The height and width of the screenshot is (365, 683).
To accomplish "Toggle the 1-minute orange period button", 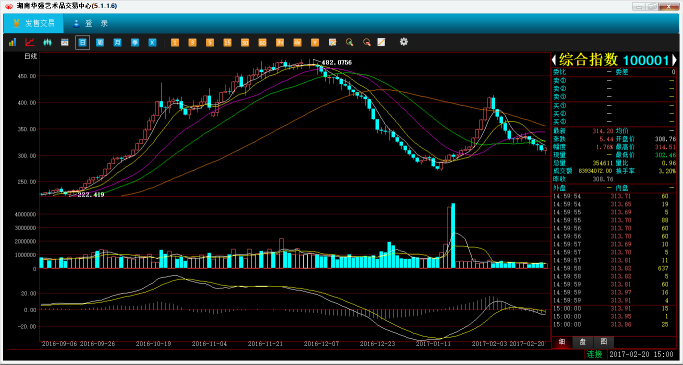I will click(x=175, y=42).
